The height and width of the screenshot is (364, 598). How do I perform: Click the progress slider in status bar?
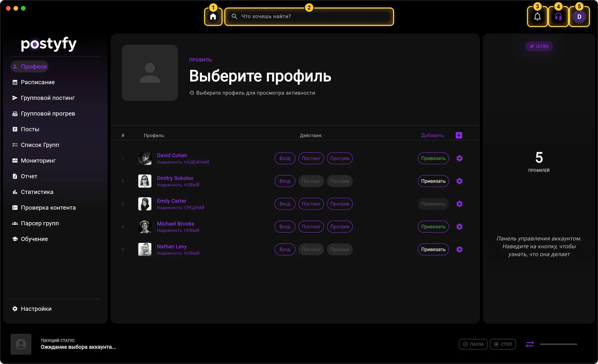[x=558, y=344]
